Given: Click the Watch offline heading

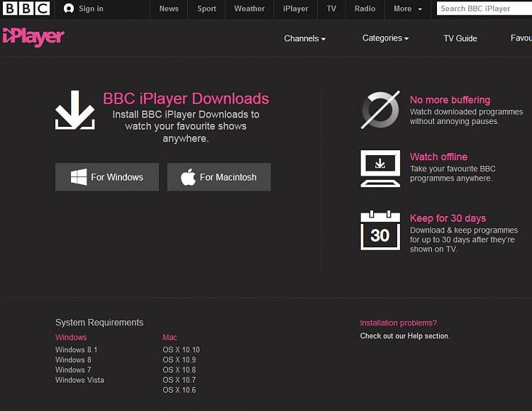Looking at the screenshot, I should [438, 157].
